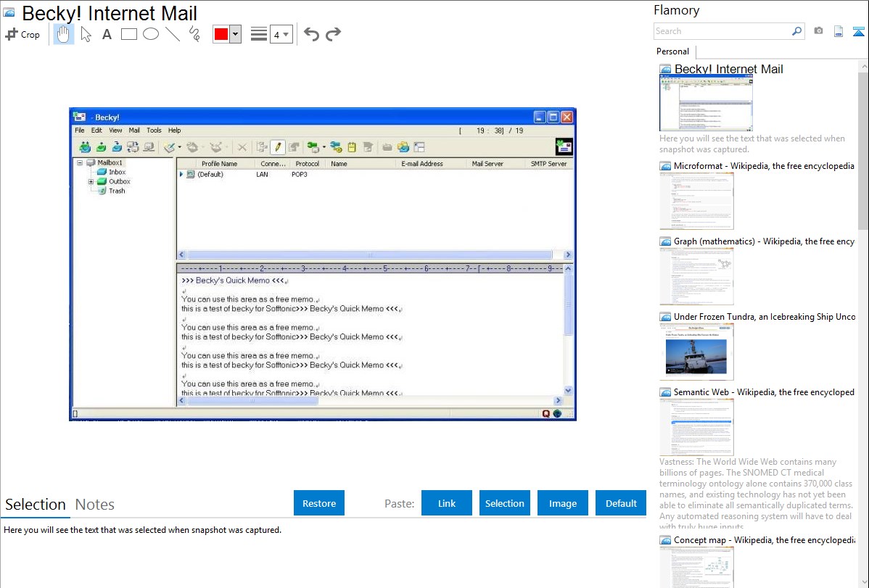869x588 pixels.
Task: Open Edit menu in Becky! screenshot
Action: pyautogui.click(x=96, y=131)
